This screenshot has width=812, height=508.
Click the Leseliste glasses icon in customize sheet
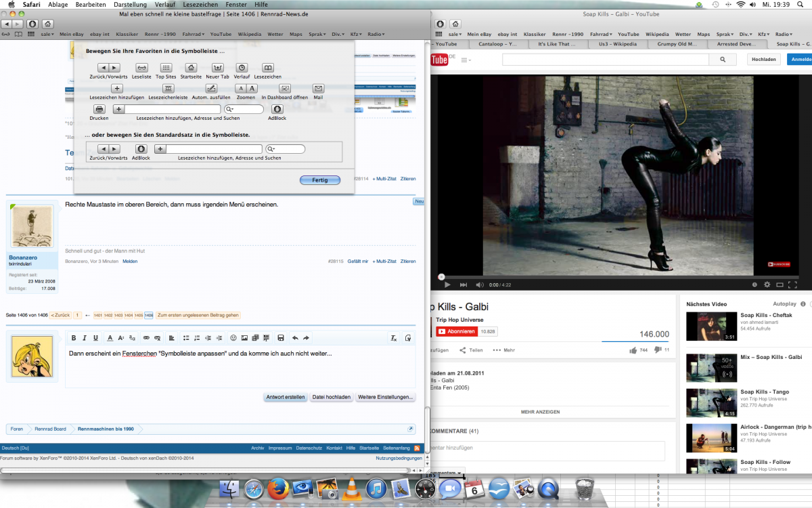click(x=141, y=68)
